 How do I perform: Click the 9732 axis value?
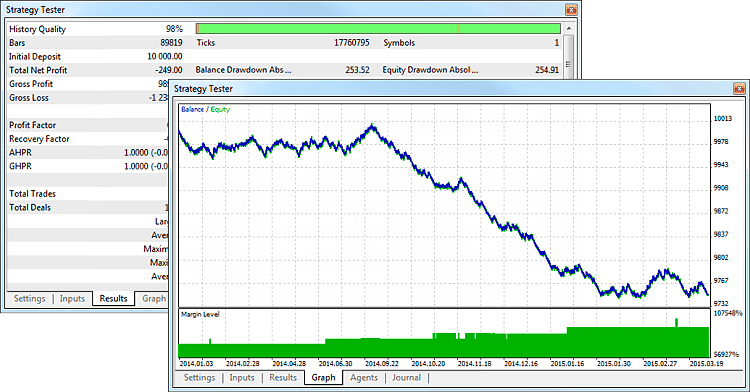pos(721,304)
